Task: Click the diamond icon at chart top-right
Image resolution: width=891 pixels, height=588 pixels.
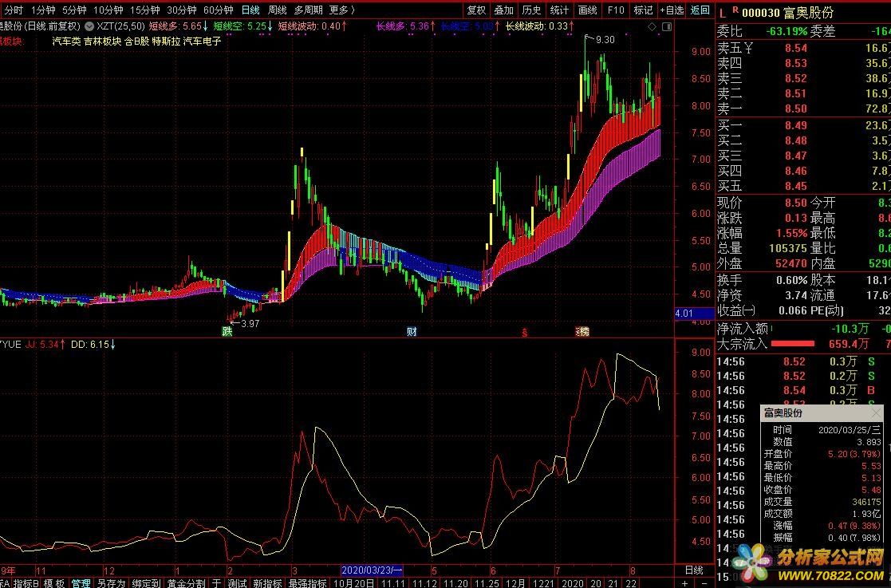Action: 652,26
